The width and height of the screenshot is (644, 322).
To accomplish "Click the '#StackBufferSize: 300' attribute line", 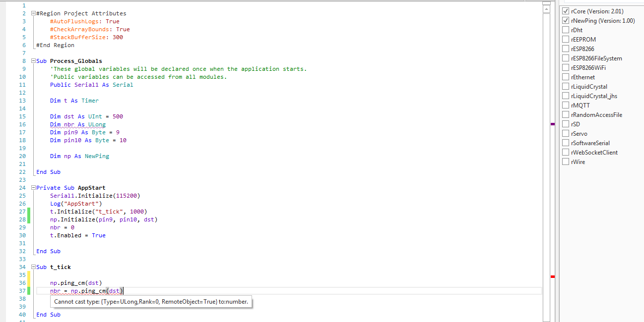I will 86,37.
